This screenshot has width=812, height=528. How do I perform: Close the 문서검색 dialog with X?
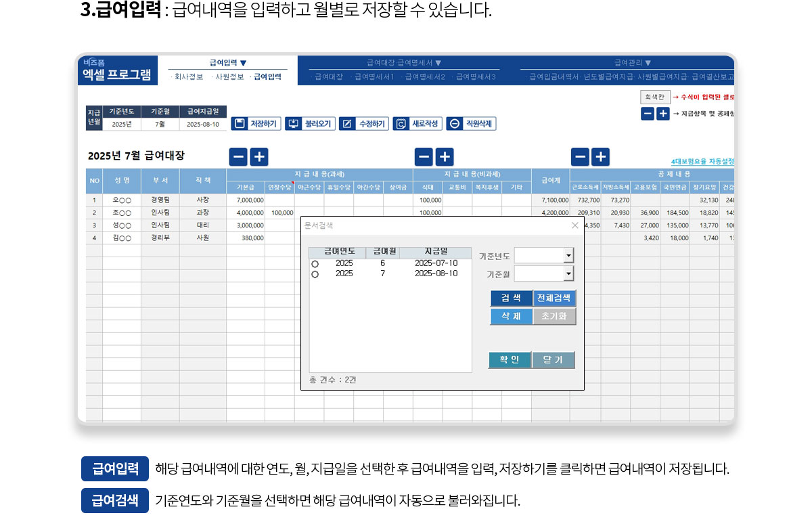click(575, 225)
